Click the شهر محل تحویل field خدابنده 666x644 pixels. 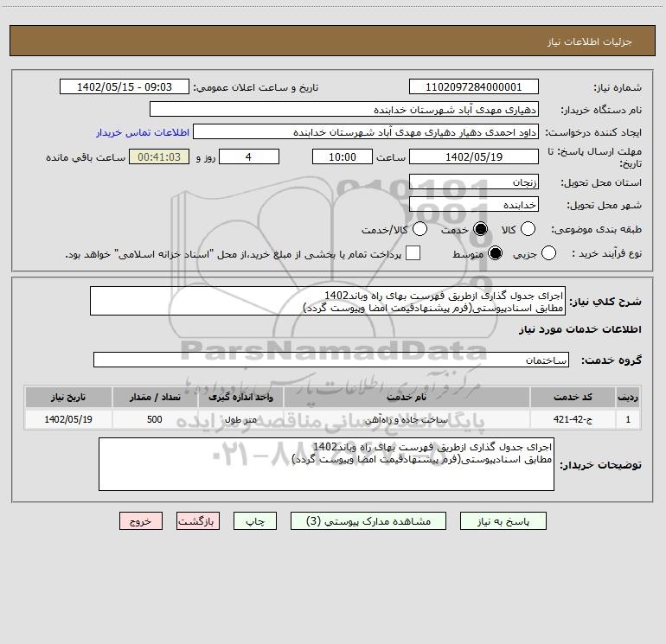(x=474, y=205)
